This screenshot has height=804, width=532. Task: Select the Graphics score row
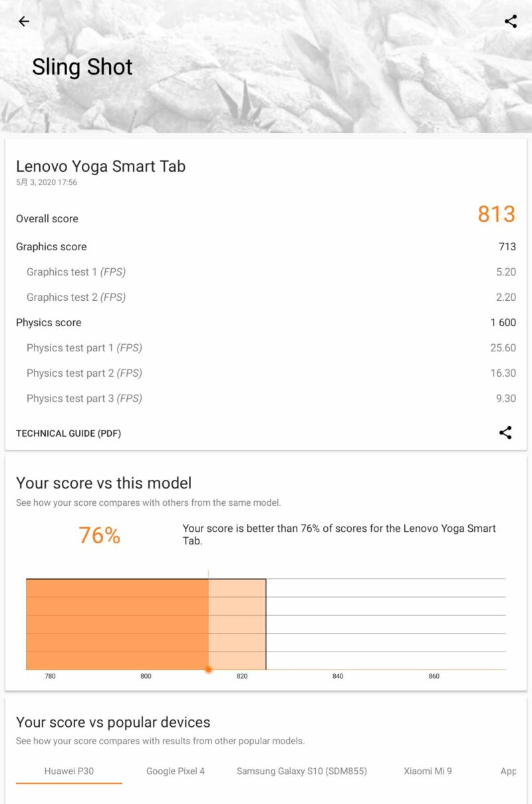266,247
